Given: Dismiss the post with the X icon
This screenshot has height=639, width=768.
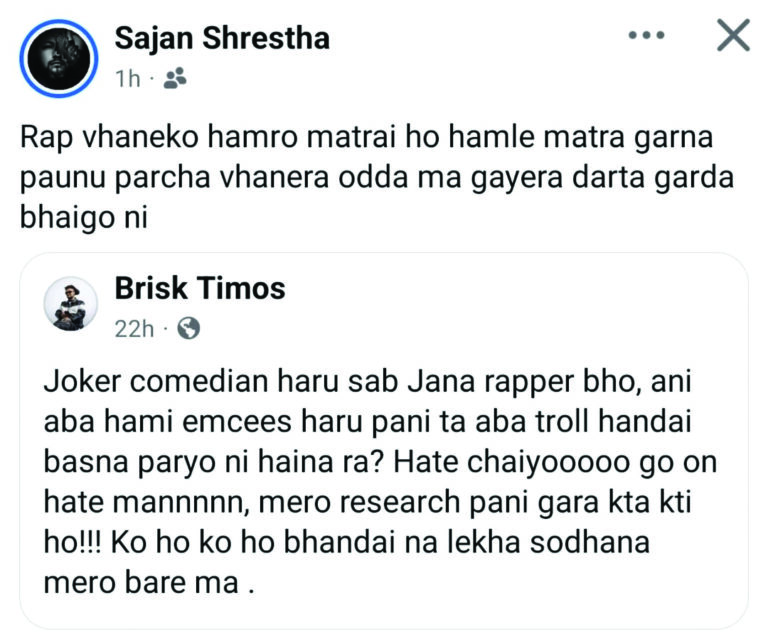Looking at the screenshot, I should [x=734, y=37].
